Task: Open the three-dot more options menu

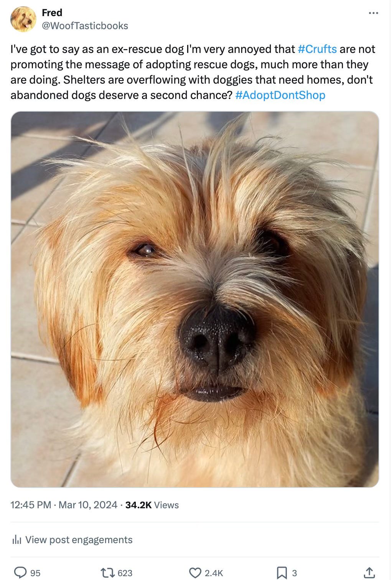Action: point(373,13)
